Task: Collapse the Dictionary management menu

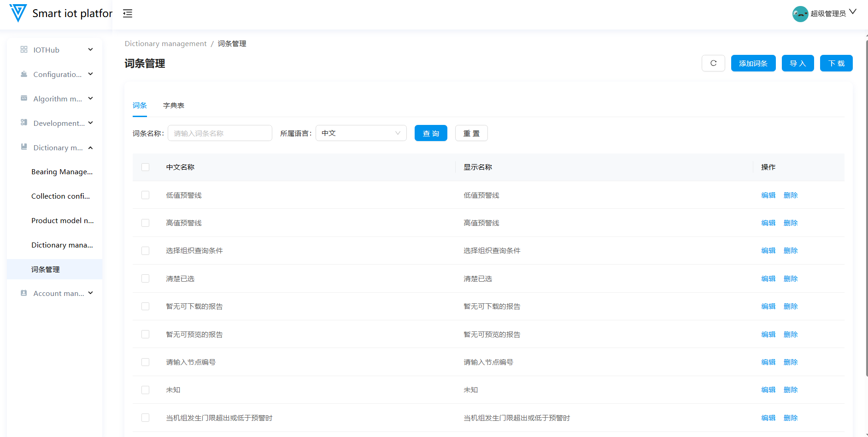Action: pyautogui.click(x=91, y=148)
